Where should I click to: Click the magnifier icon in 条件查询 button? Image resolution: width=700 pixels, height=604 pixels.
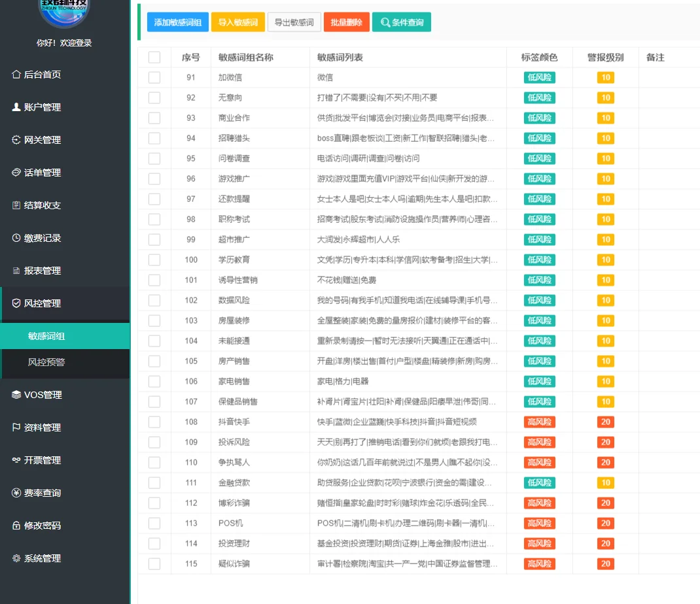point(385,22)
